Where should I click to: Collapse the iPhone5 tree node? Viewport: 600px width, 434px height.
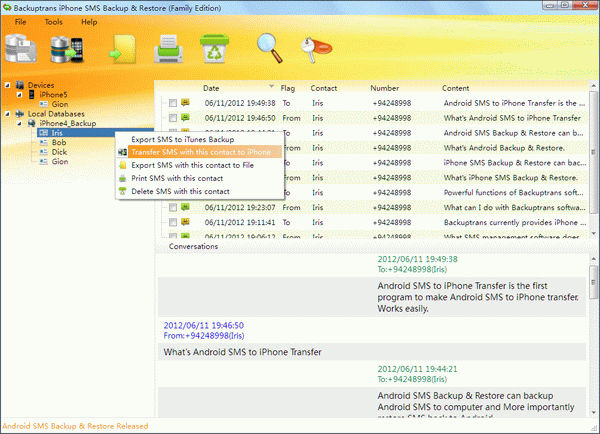[x=19, y=95]
